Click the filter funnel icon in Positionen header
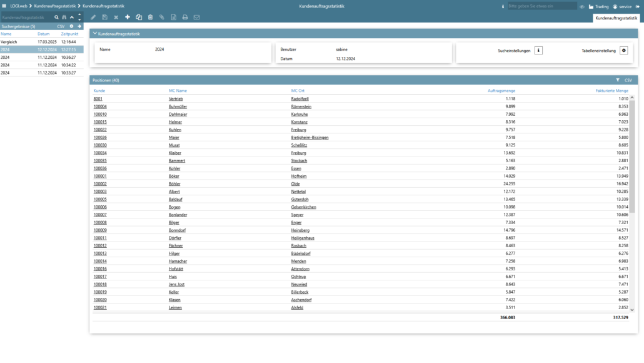Screen dimensions: 644x363 pyautogui.click(x=617, y=80)
